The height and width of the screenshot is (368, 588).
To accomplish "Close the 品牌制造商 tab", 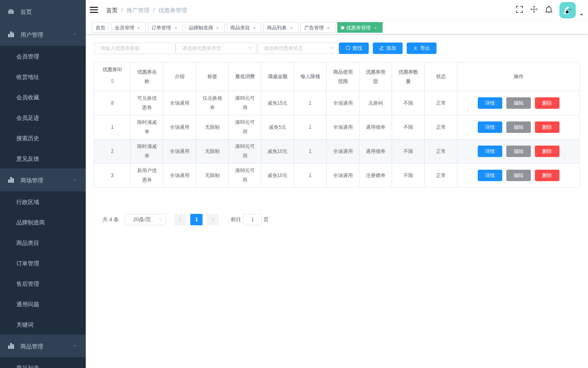I will tap(218, 28).
